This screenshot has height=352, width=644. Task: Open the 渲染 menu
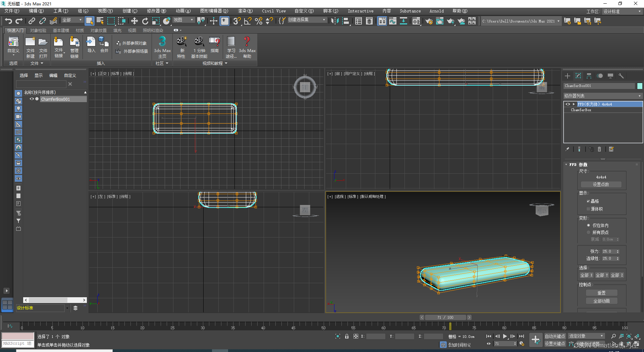[x=245, y=11]
